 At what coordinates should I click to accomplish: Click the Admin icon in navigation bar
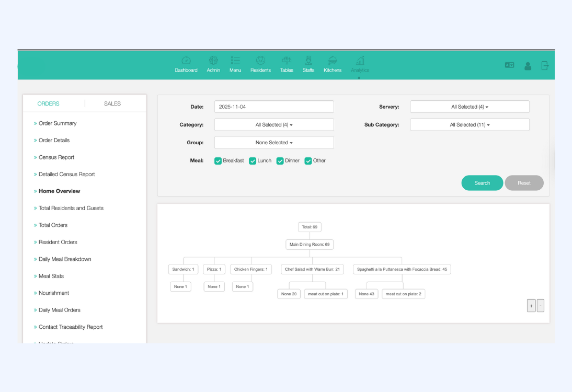point(213,61)
